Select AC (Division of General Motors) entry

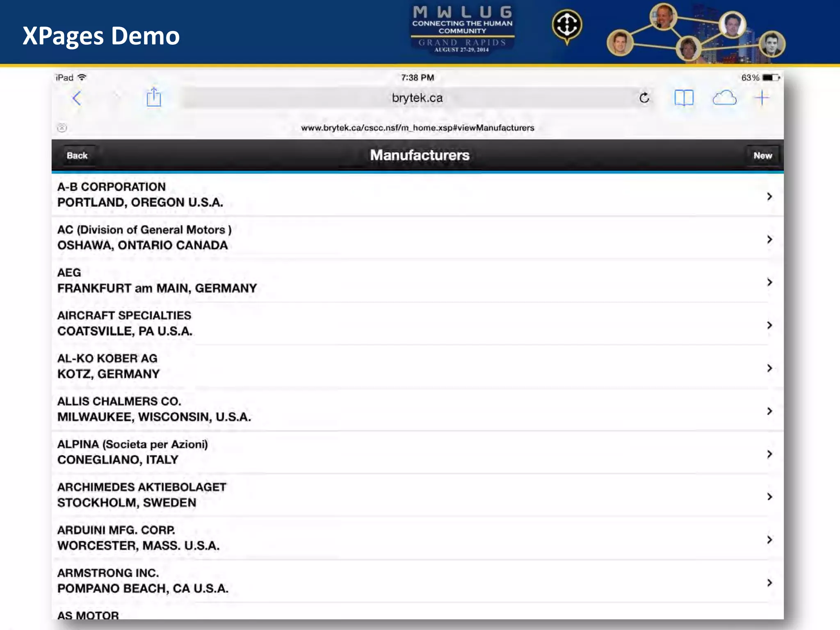[144, 230]
